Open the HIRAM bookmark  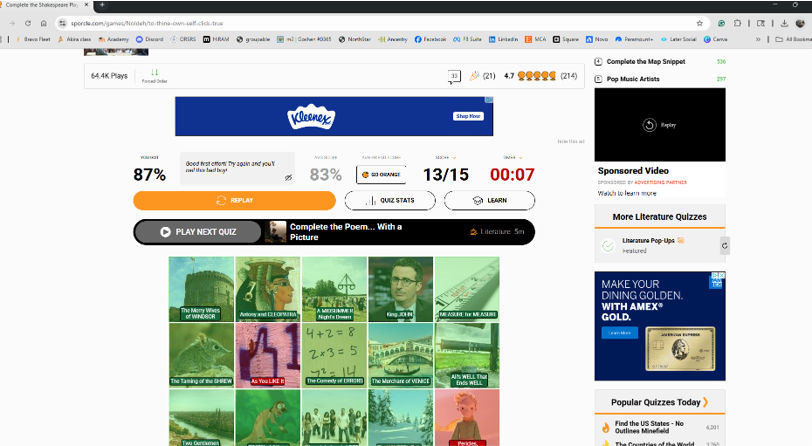pyautogui.click(x=216, y=39)
